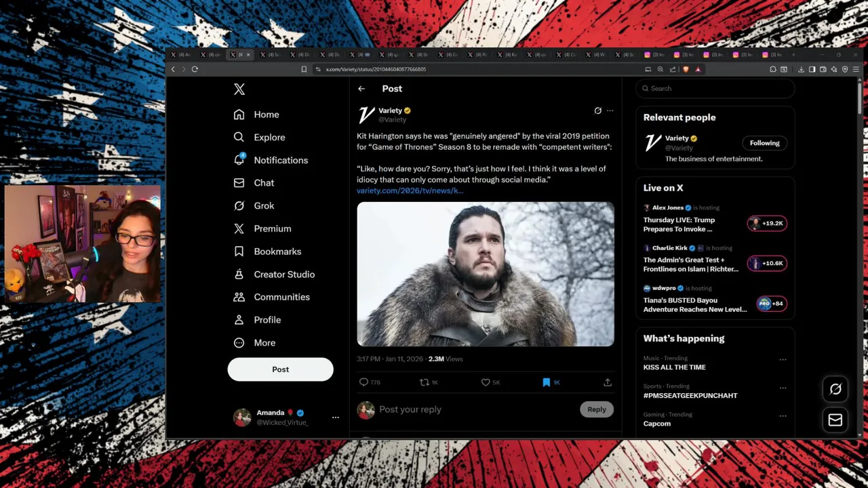Click the browser bookmark icon beside address bar
Viewport: 868px width, 488px height.
(304, 69)
